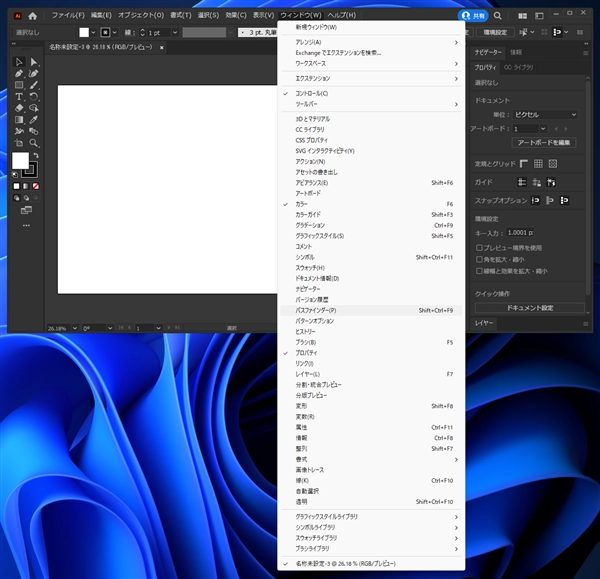Expand the アレンジ(A) submenu

pos(371,42)
